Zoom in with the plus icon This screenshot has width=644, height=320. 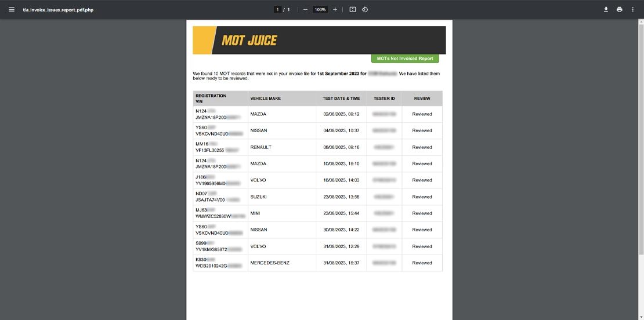[335, 9]
